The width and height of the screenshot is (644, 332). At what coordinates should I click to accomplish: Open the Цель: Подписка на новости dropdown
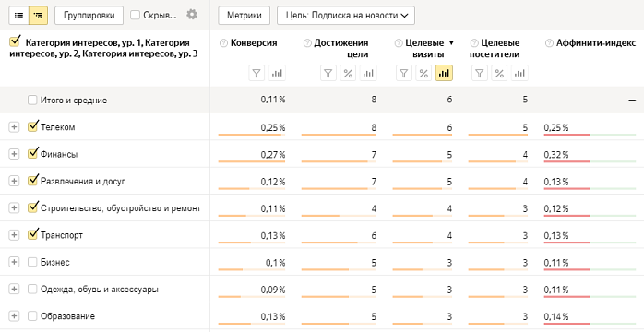coord(346,16)
